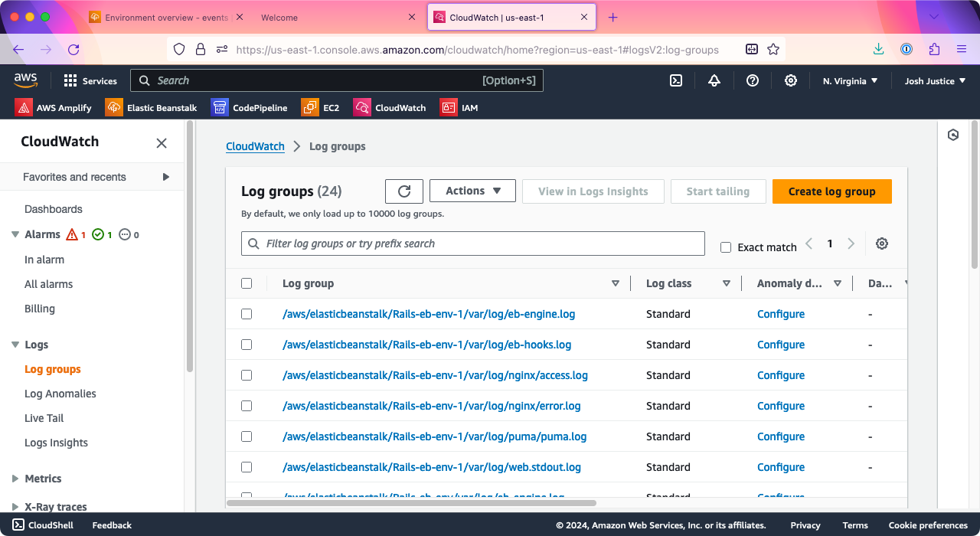The width and height of the screenshot is (980, 536).
Task: Open the AWS home logo
Action: (x=25, y=80)
